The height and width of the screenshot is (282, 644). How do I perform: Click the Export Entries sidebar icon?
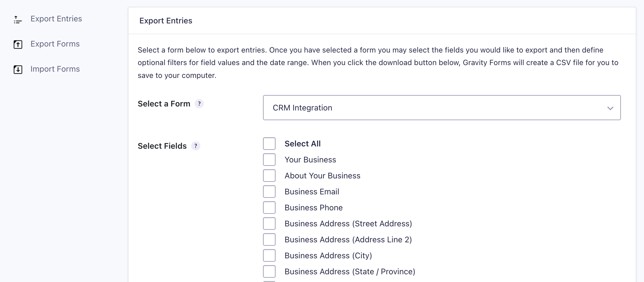[x=18, y=19]
